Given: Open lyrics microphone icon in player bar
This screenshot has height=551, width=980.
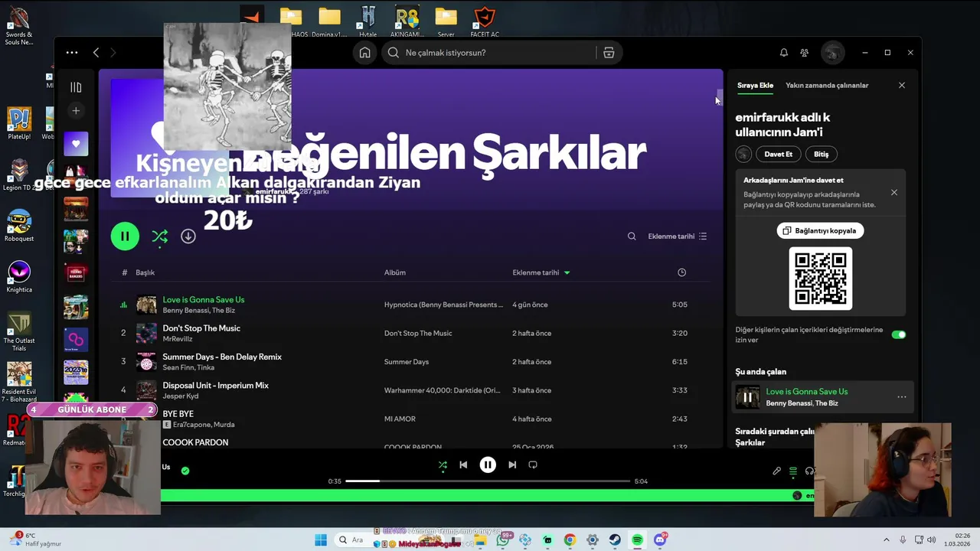Looking at the screenshot, I should 776,471.
